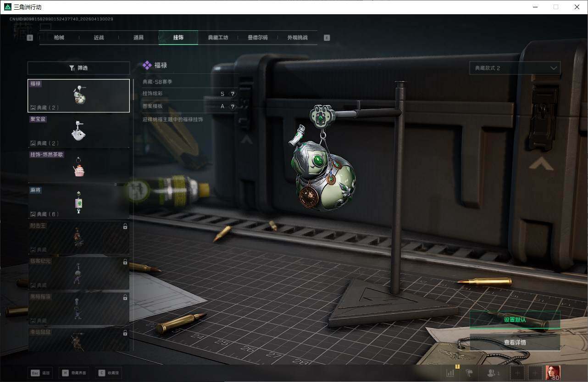Open the stats bar-chart icon

click(450, 373)
